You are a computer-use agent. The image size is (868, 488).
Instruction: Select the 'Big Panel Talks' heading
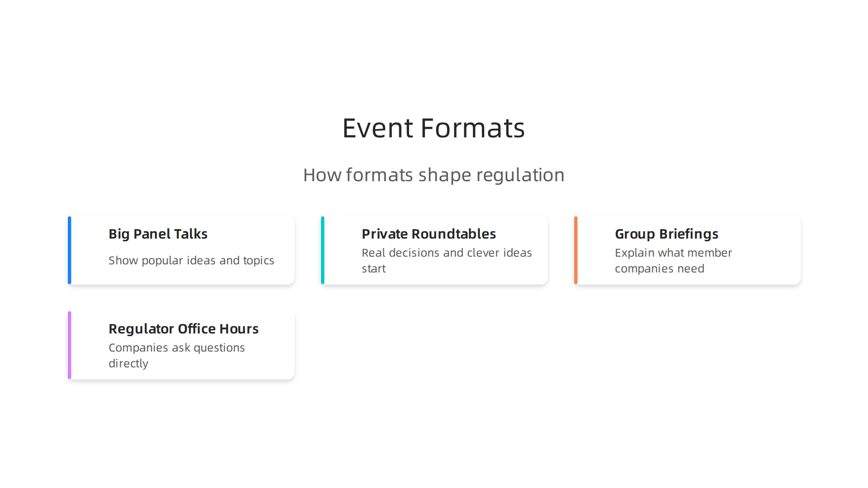click(x=158, y=234)
